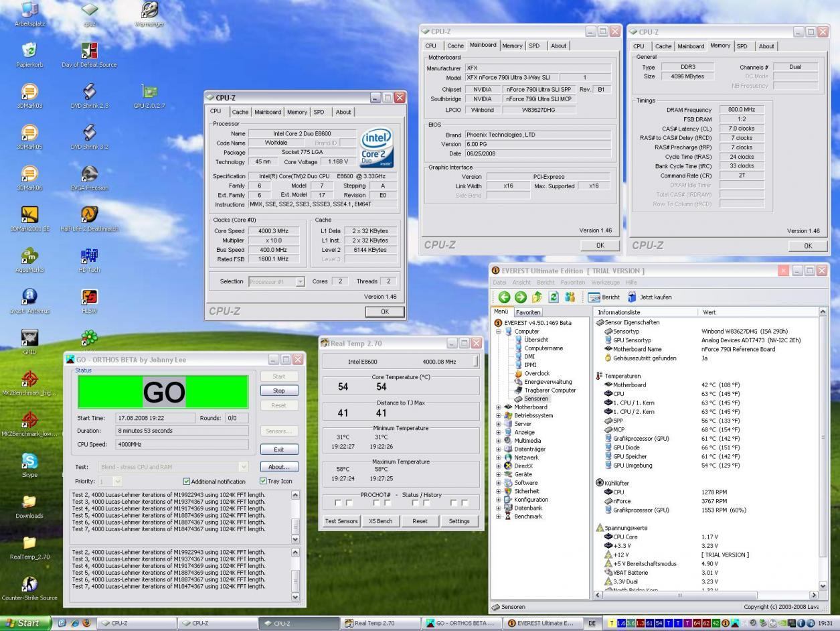Expand Betriebssystem node in EVEREST tree

498,415
